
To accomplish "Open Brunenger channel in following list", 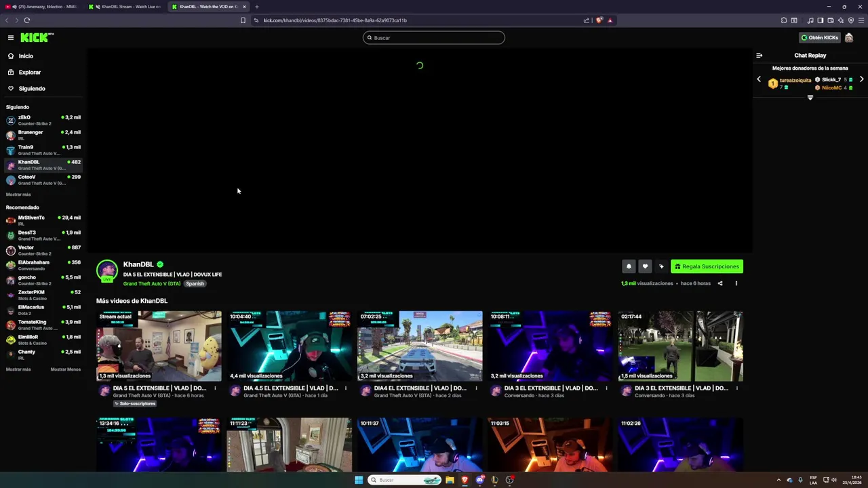I will coord(43,135).
